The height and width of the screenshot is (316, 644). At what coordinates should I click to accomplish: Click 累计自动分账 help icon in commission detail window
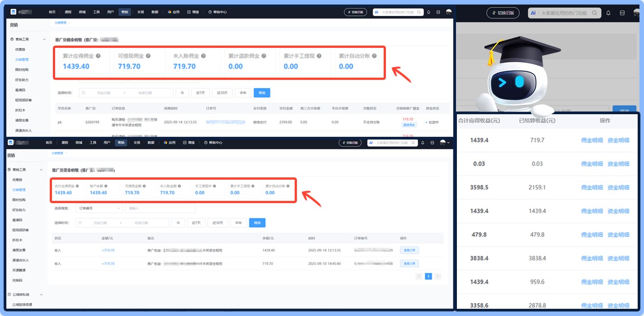(374, 56)
